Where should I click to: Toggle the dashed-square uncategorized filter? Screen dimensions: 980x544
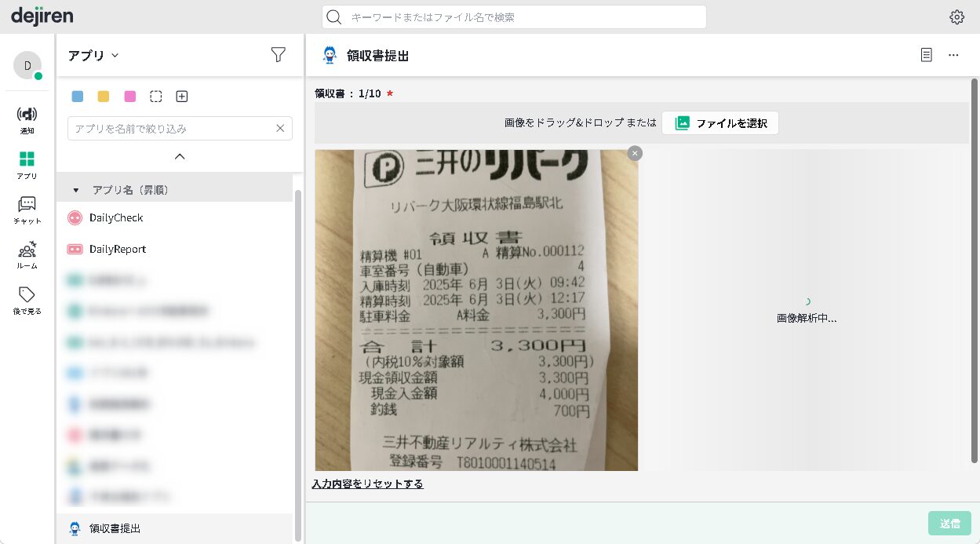click(156, 97)
